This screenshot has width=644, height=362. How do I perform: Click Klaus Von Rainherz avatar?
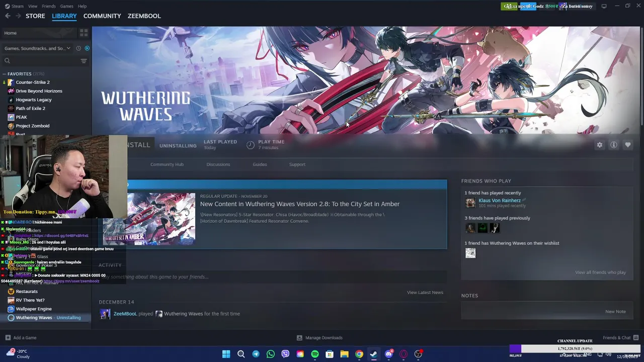pyautogui.click(x=470, y=203)
